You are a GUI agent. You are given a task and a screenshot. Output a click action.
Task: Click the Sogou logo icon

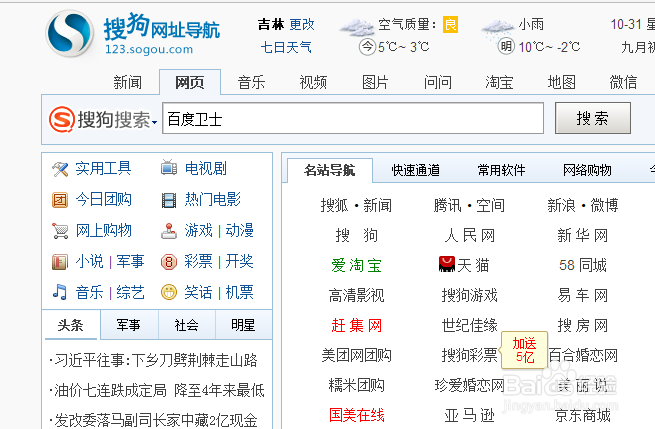tap(70, 33)
